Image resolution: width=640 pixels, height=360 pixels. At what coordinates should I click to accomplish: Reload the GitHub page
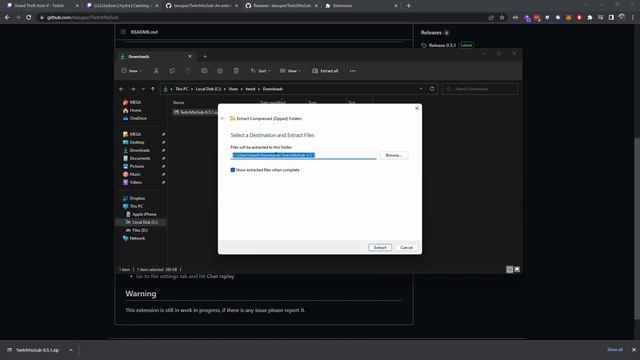tap(29, 18)
